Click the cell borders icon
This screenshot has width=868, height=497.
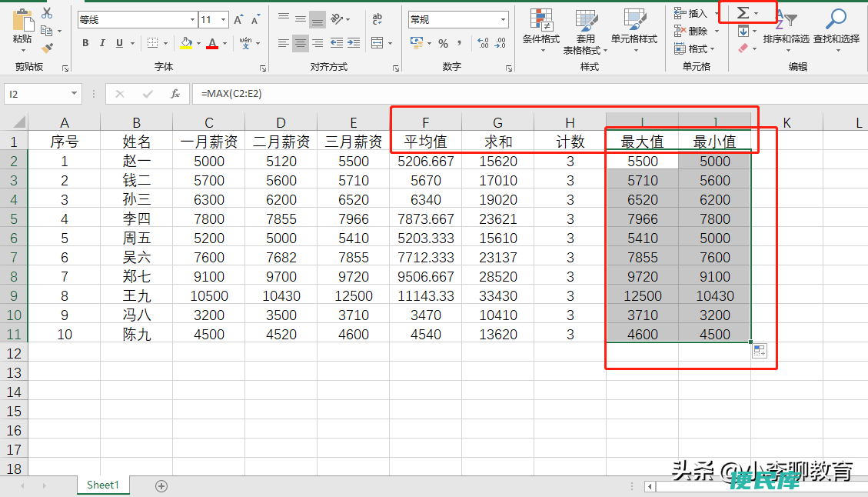coord(153,42)
